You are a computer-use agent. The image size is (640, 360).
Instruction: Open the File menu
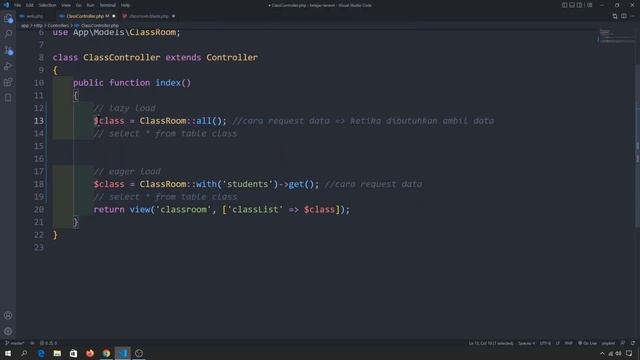click(x=18, y=5)
